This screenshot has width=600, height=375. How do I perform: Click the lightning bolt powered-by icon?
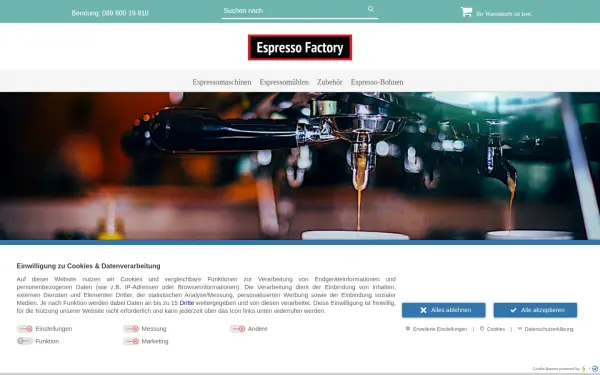click(584, 369)
